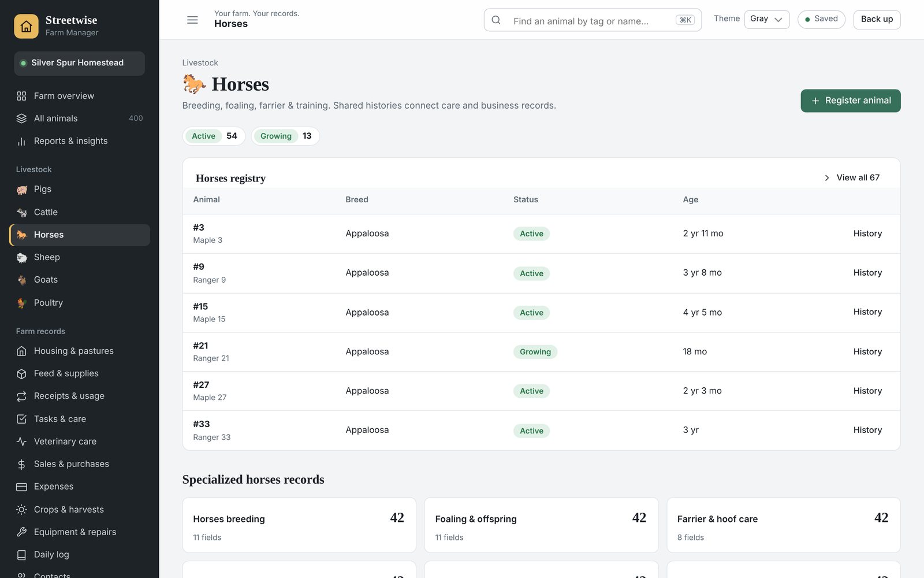Open Farm overview grid icon
The width and height of the screenshot is (924, 578).
(x=21, y=96)
